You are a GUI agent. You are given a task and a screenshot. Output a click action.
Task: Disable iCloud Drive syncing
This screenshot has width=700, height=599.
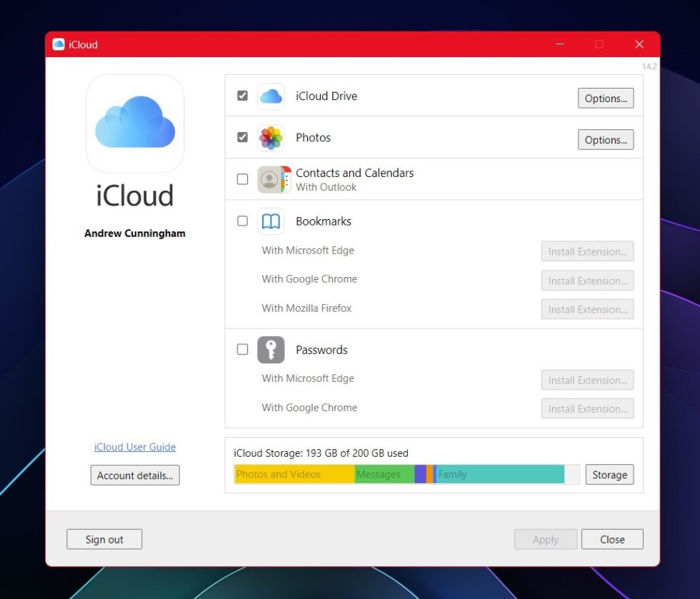[x=242, y=95]
